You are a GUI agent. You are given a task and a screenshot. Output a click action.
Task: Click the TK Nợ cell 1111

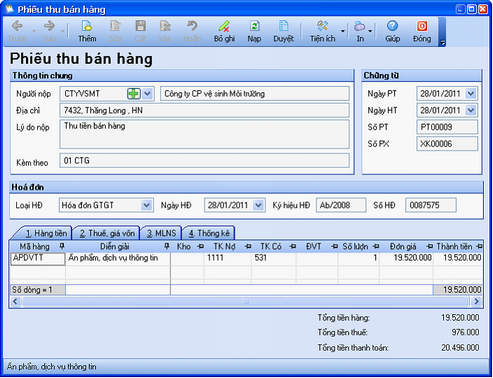pos(228,259)
